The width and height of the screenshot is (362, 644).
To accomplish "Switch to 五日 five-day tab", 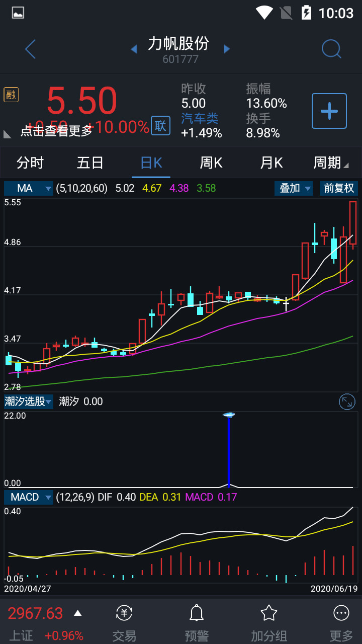I will point(90,163).
